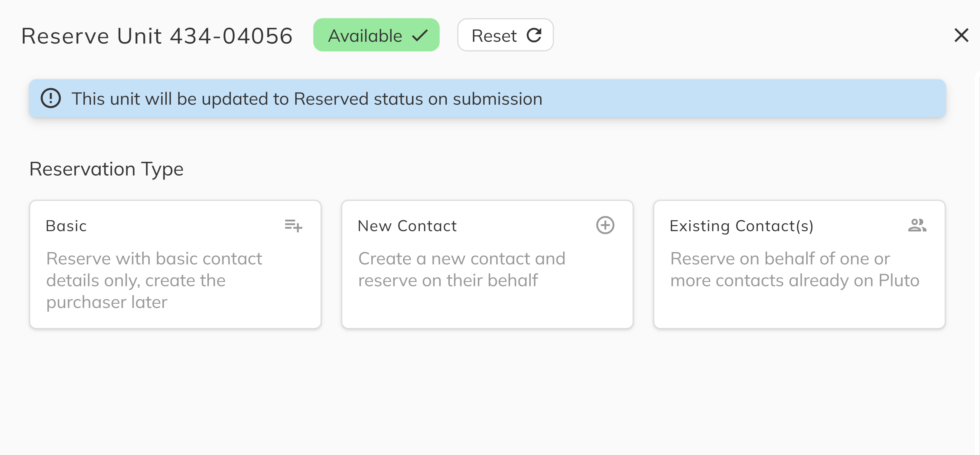Viewport: 980px width, 455px height.
Task: Click the Reservation Type heading
Action: [106, 169]
